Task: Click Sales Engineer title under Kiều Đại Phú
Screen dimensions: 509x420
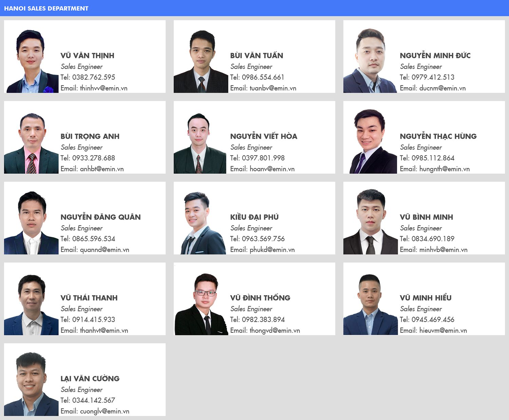Action: 251,228
